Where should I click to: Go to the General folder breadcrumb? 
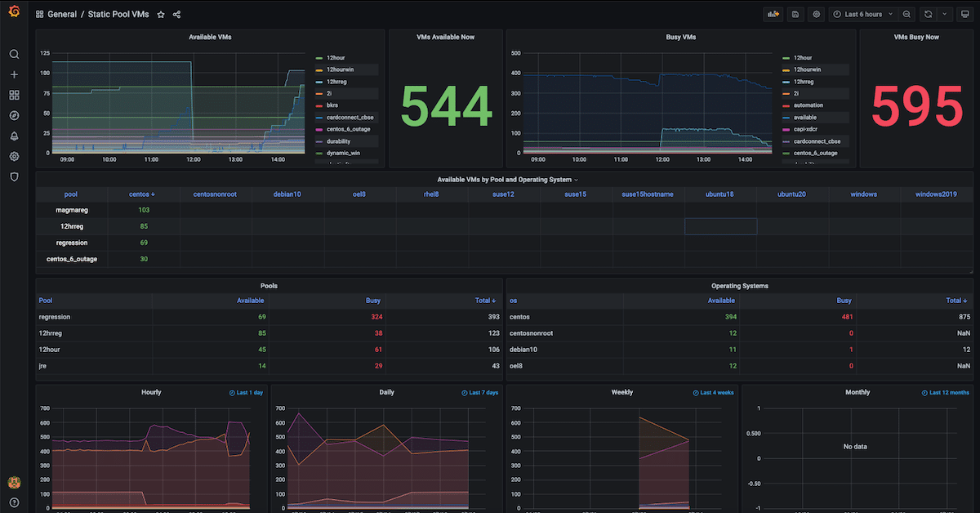pos(62,15)
